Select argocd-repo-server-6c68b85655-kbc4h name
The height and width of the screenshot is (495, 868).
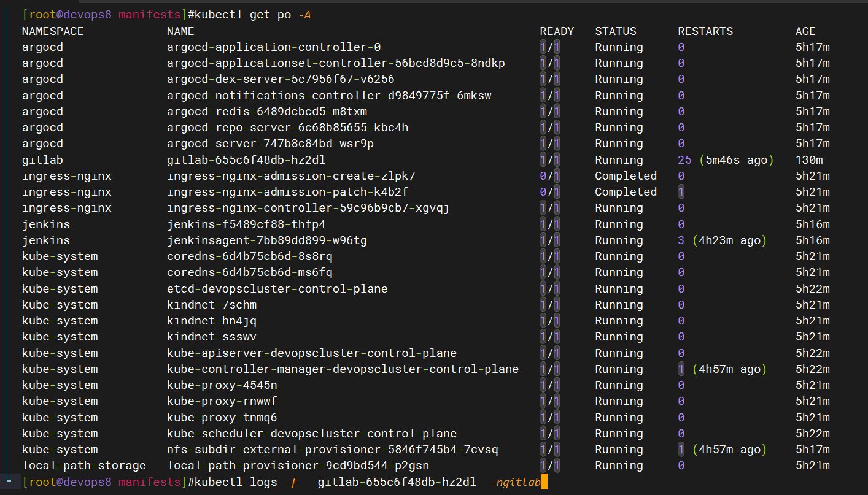pyautogui.click(x=287, y=128)
